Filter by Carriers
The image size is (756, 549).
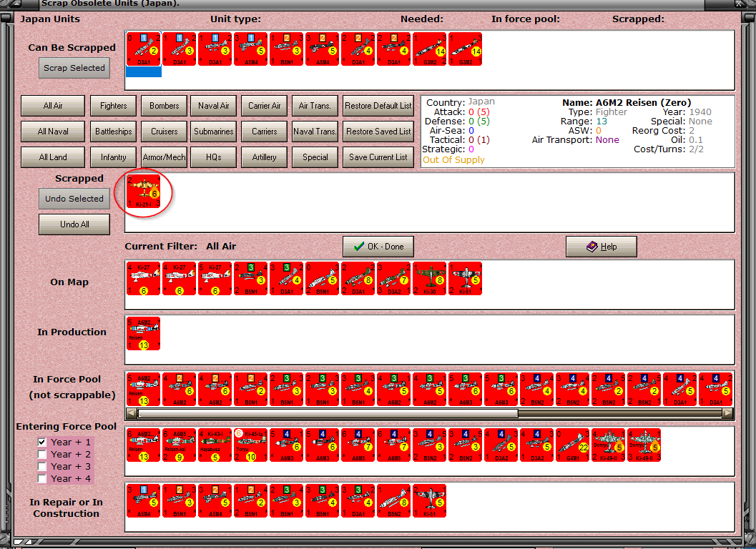264,131
